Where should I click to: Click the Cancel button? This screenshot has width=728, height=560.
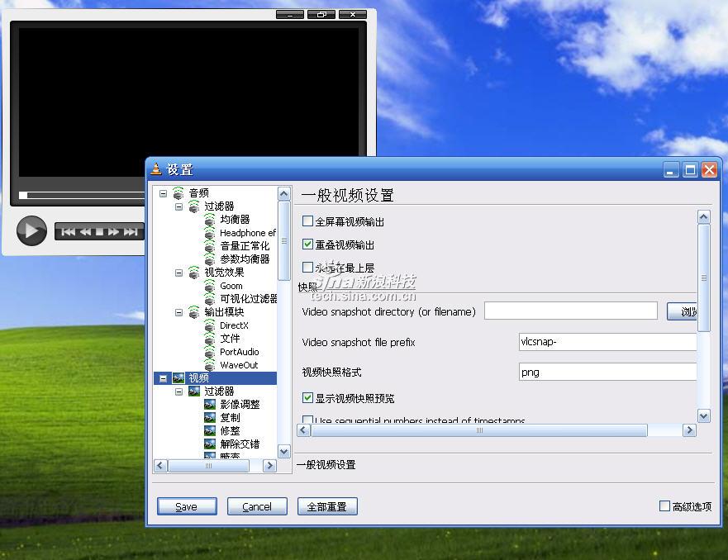tap(257, 506)
